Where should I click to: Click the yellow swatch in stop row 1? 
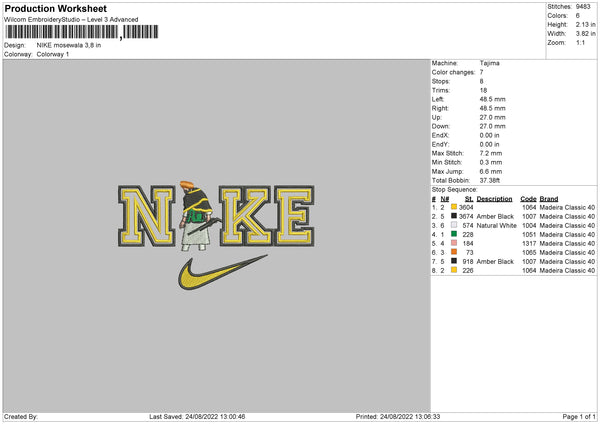(x=454, y=207)
